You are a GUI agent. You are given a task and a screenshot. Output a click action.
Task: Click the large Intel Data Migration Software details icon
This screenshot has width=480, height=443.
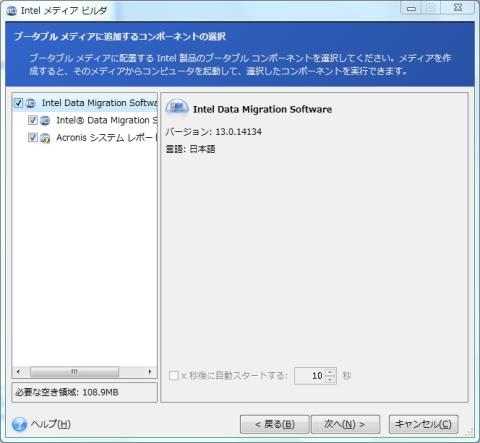pos(177,107)
